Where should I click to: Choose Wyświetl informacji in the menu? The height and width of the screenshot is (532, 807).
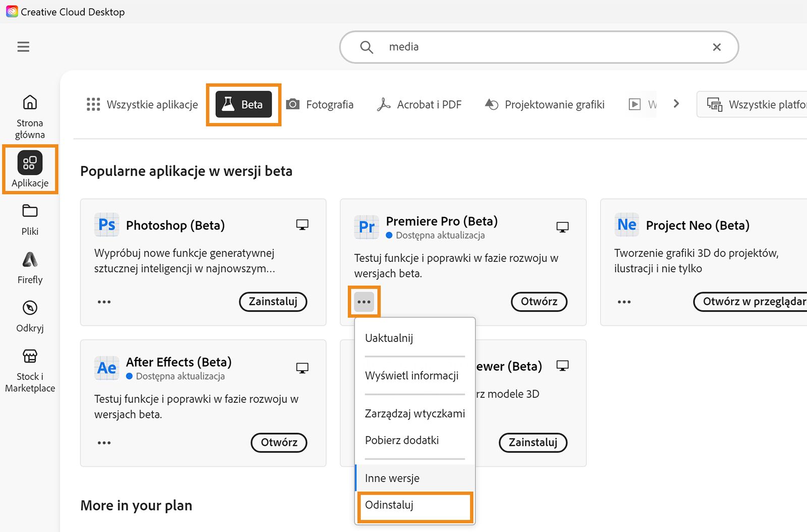[415, 376]
